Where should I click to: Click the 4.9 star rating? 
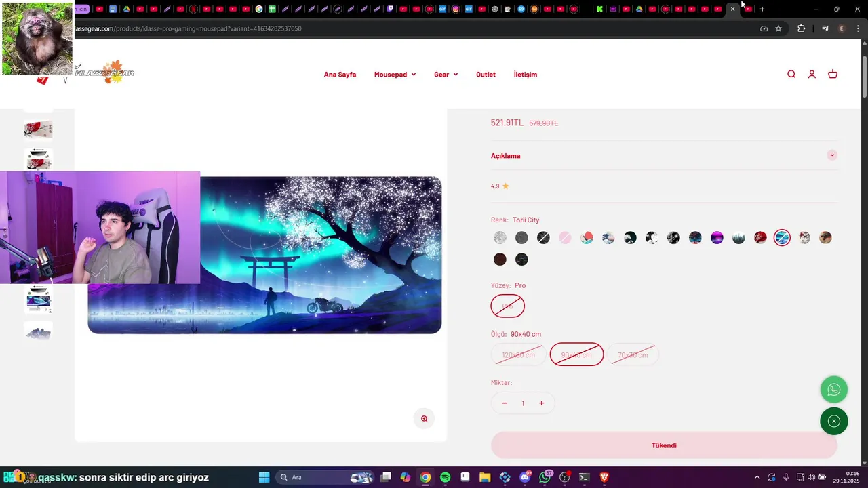[500, 186]
